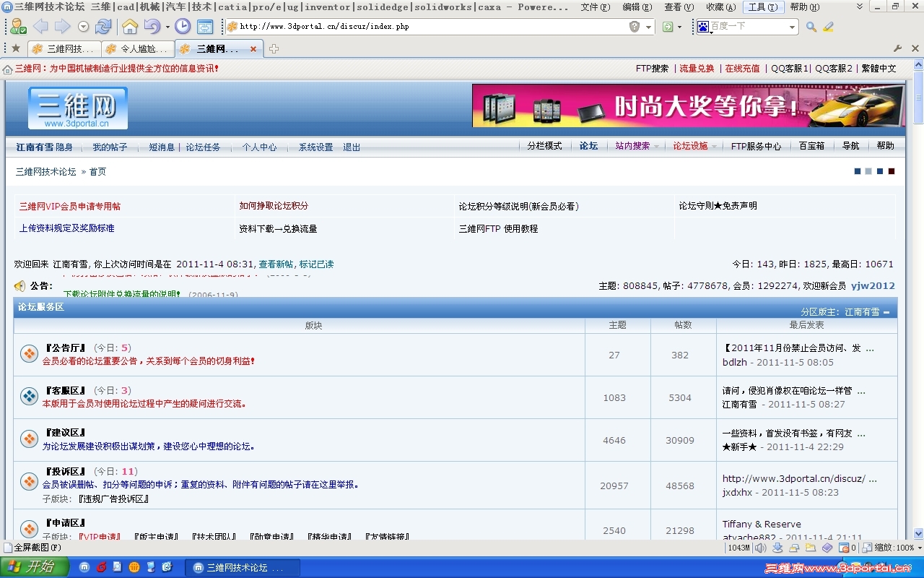Click the 客服区 forum status icon
Screen dimensions: 924x578
click(29, 397)
